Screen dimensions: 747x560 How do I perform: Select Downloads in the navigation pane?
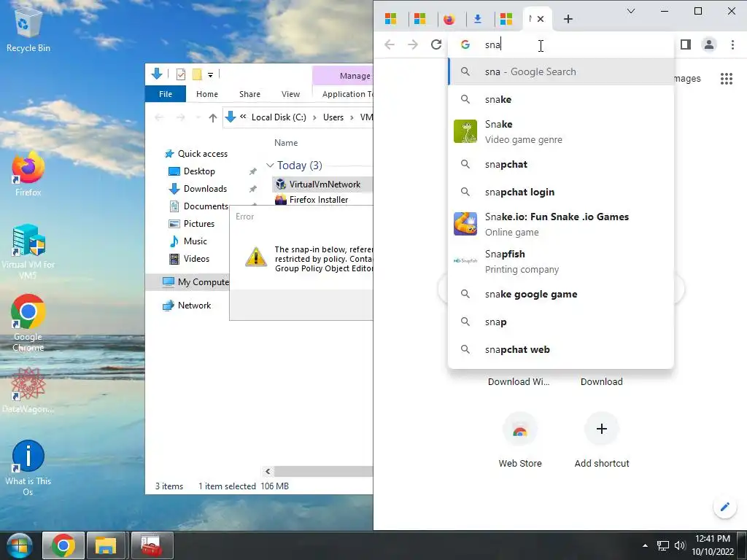198,189
